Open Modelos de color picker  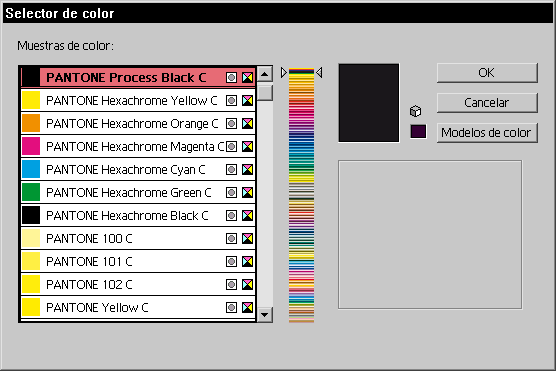tap(487, 133)
